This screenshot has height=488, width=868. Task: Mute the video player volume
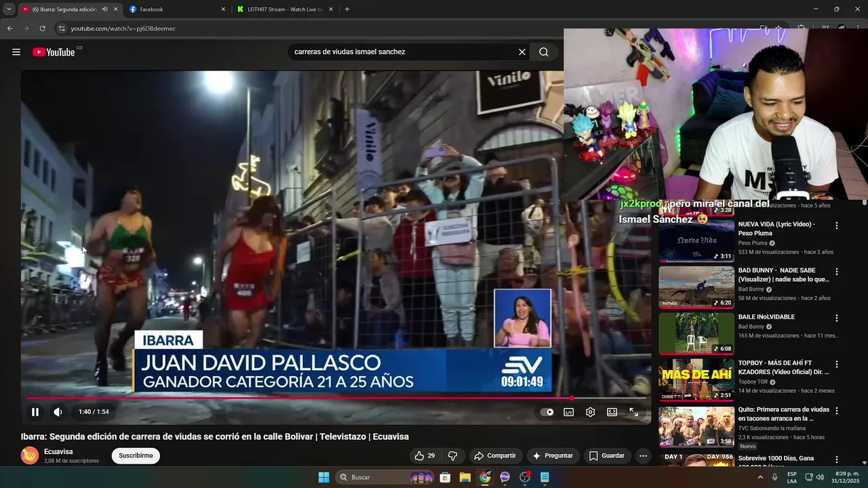pyautogui.click(x=58, y=412)
